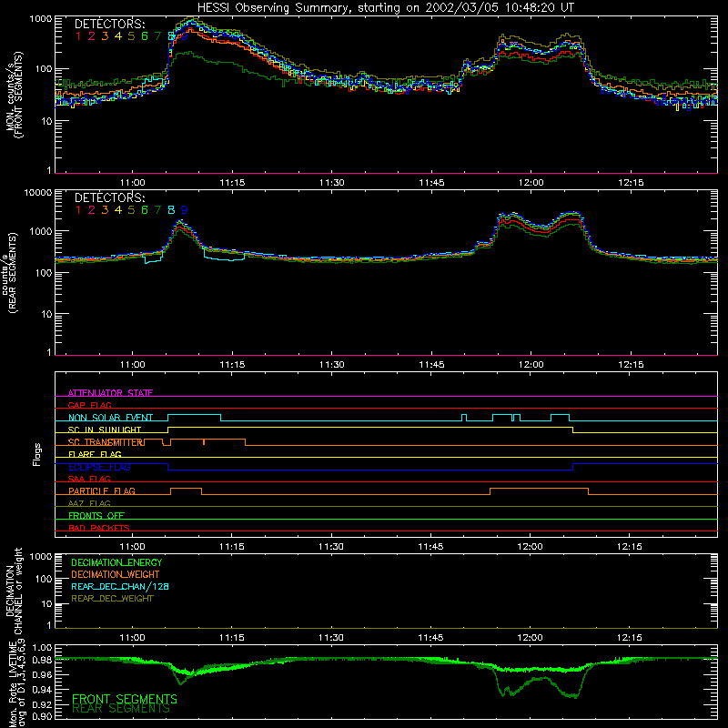The height and width of the screenshot is (728, 728).
Task: Click the Mon. counts/s (FRONT SEGMENTS) axis title
Action: pos(14,96)
